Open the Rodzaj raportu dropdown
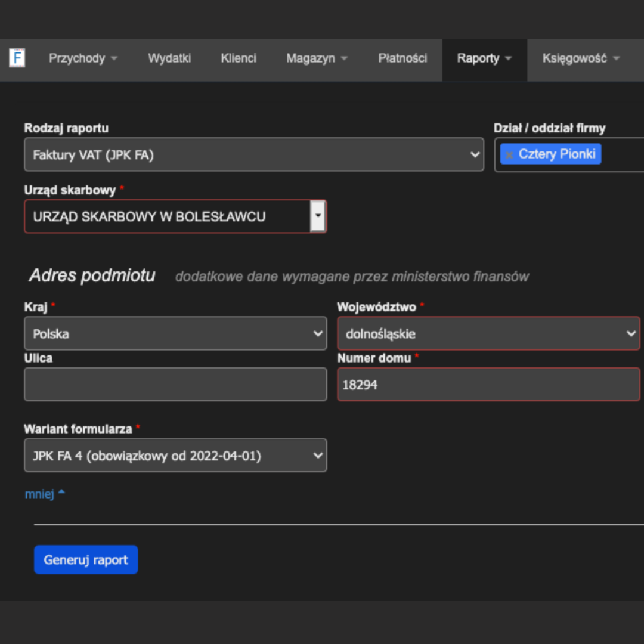The image size is (644, 644). (254, 154)
